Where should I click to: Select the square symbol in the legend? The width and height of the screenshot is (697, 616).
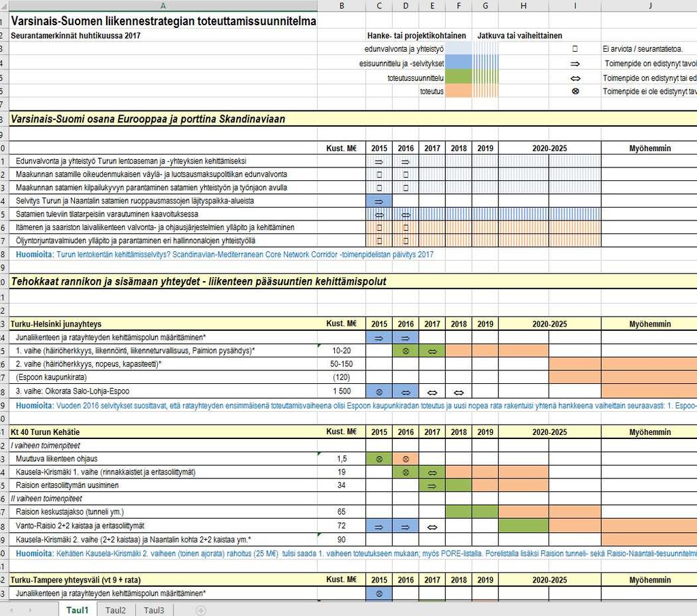(x=575, y=49)
